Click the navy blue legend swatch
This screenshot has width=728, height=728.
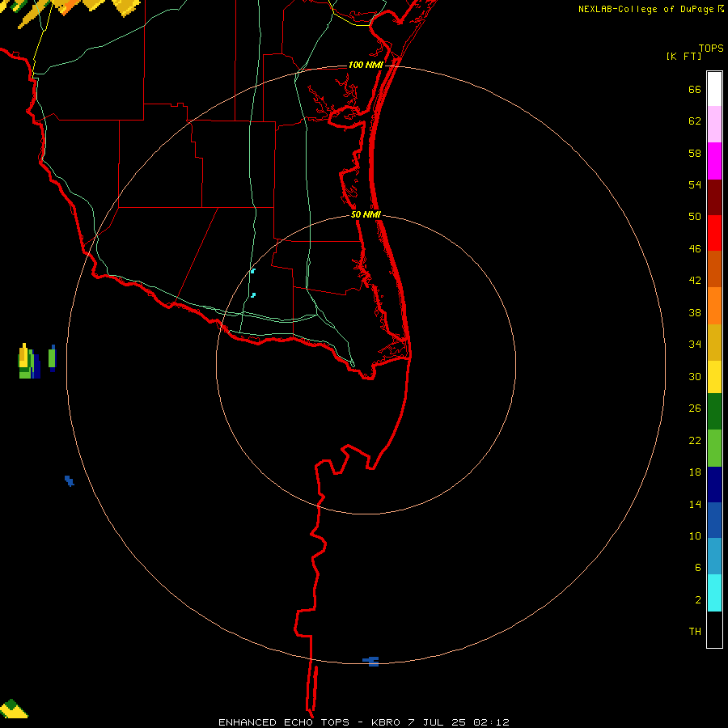[714, 485]
